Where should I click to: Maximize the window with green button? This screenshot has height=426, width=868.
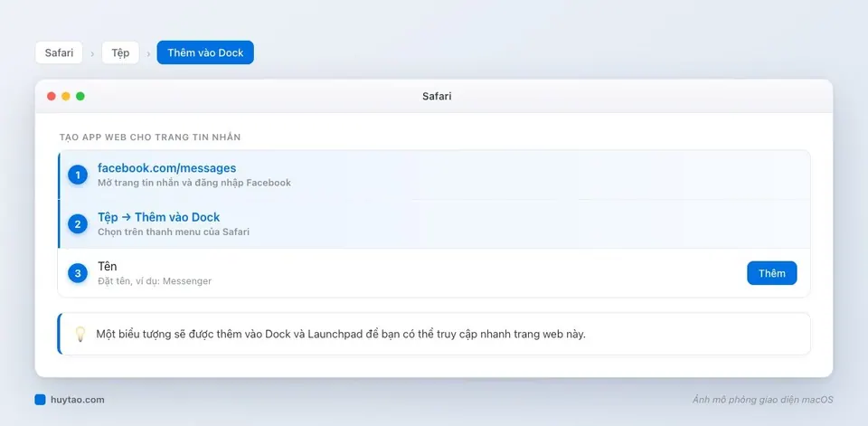(x=80, y=97)
